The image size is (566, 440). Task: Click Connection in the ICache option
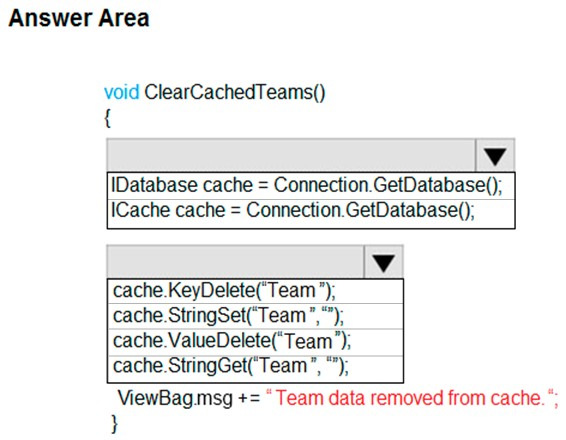click(294, 210)
